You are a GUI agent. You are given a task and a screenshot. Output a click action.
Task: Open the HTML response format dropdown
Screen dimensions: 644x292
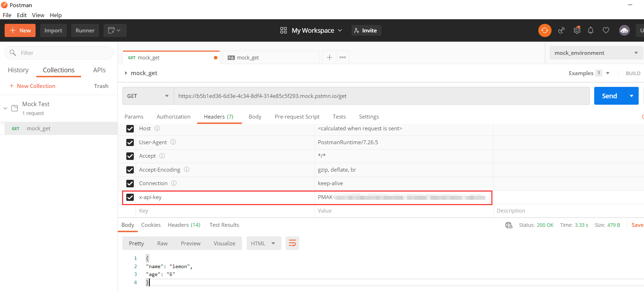263,244
